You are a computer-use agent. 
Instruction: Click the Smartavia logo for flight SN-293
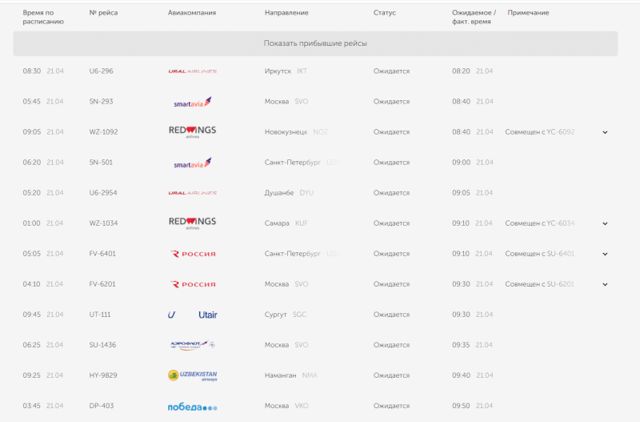click(192, 102)
